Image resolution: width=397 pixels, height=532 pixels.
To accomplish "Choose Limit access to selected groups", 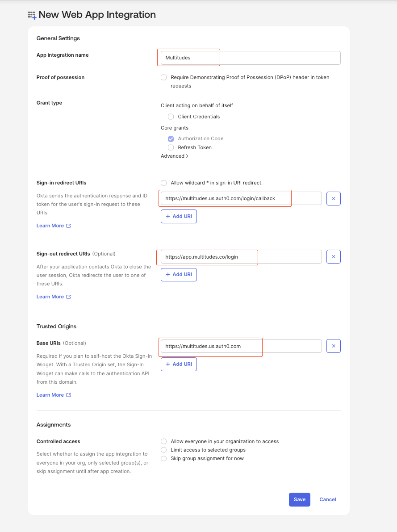I will [x=164, y=450].
